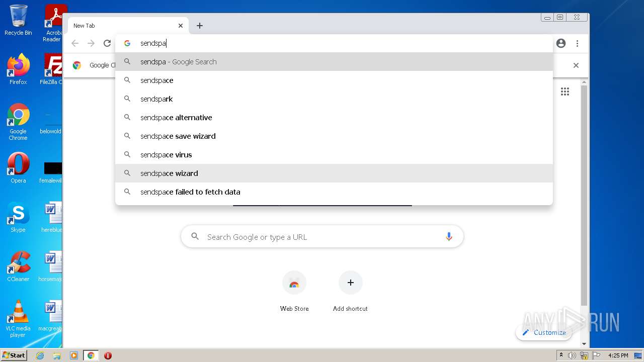Click Chrome taskbar button
Image resolution: width=644 pixels, height=362 pixels.
(91, 355)
